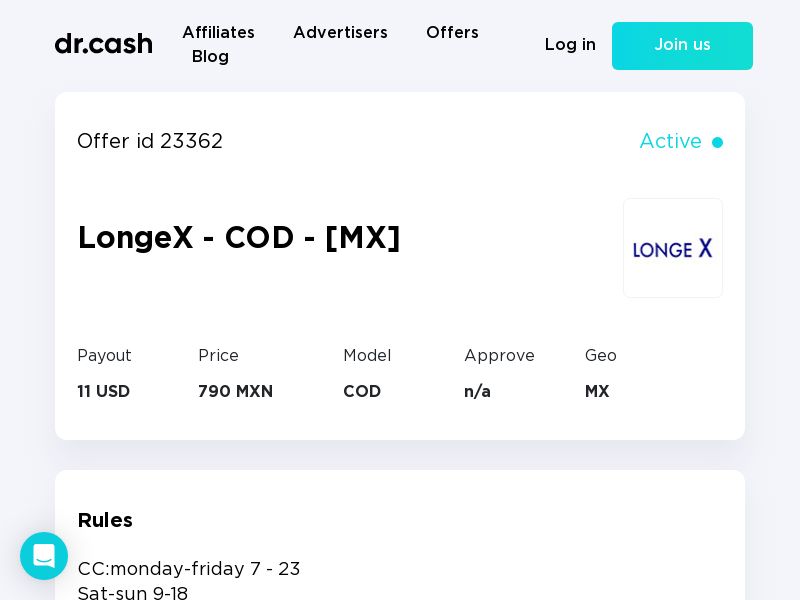Click the LongeX - COD - [MX] title

239,238
